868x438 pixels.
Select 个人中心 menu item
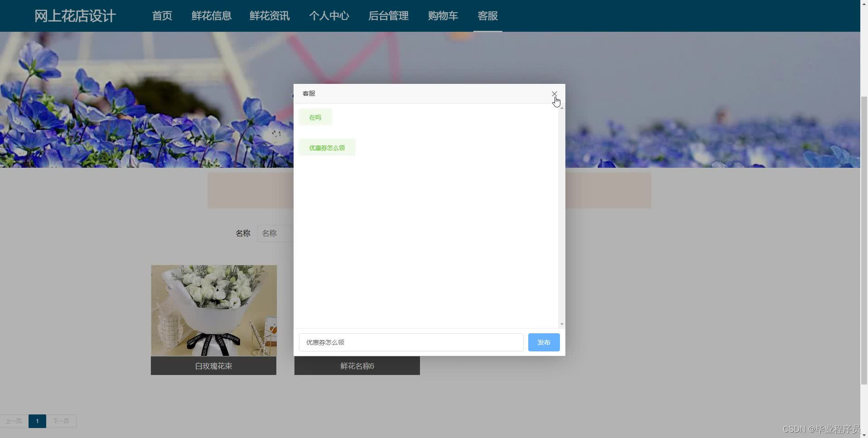coord(329,16)
